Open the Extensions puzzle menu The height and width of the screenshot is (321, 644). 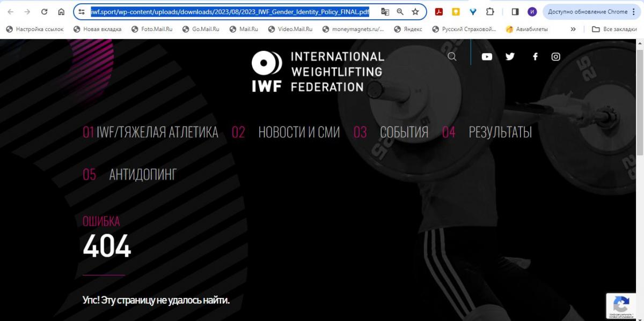click(x=490, y=12)
